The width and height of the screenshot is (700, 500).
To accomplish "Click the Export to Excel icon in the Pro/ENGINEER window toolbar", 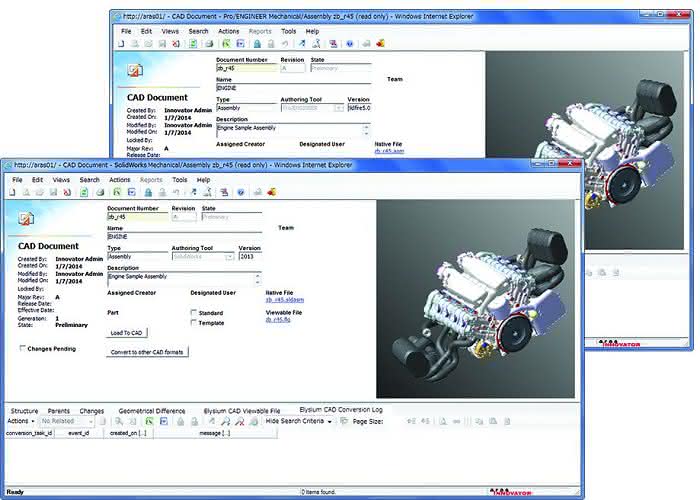I will pyautogui.click(x=226, y=44).
